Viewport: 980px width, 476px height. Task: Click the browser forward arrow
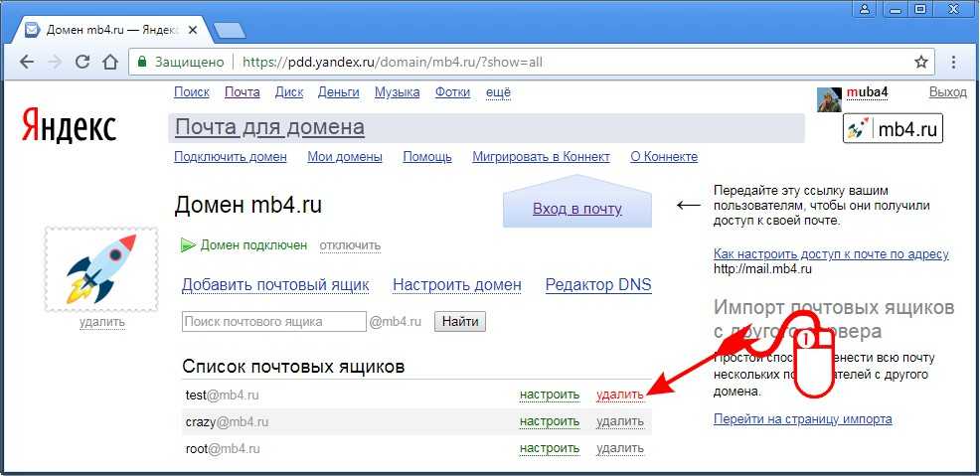(55, 62)
